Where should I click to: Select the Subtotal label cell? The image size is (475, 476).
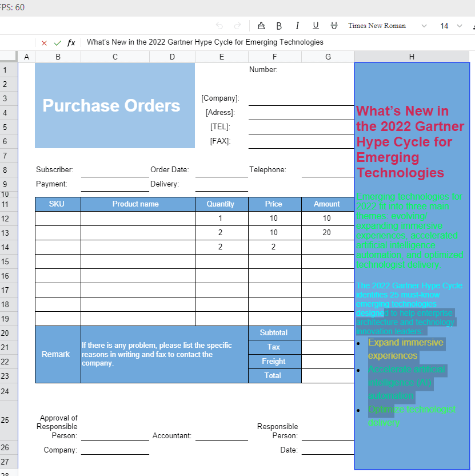[274, 333]
